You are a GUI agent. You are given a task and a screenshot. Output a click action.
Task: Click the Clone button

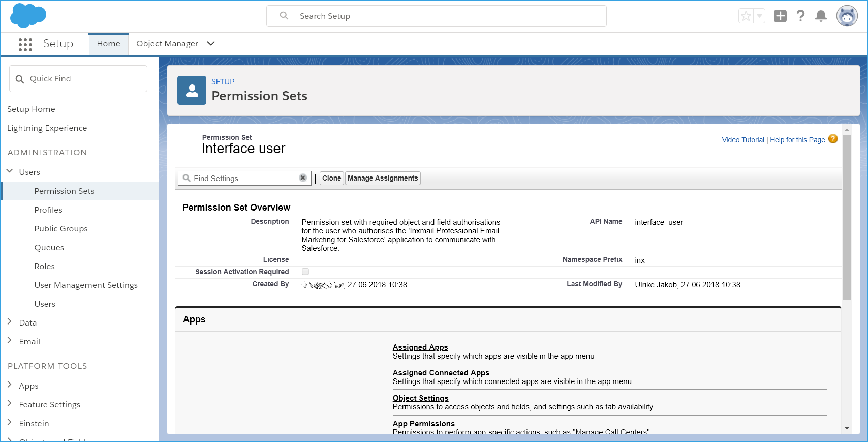click(x=332, y=178)
